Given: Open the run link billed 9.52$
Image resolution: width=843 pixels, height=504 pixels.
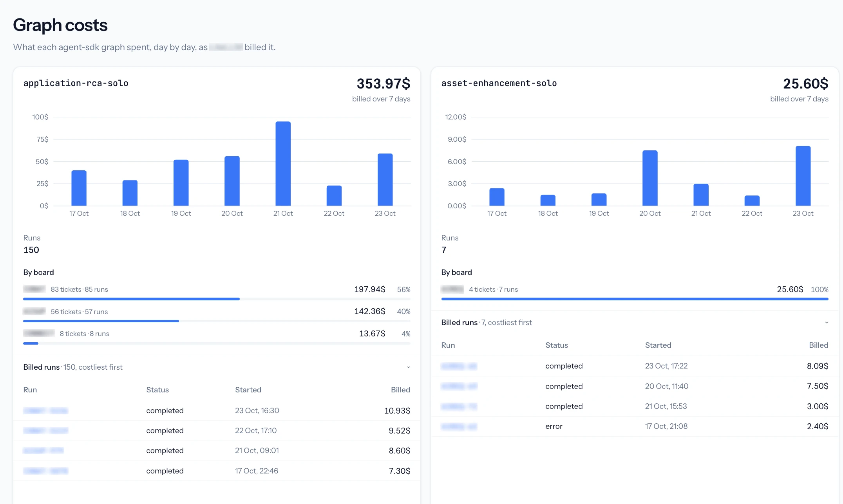Looking at the screenshot, I should 45,431.
